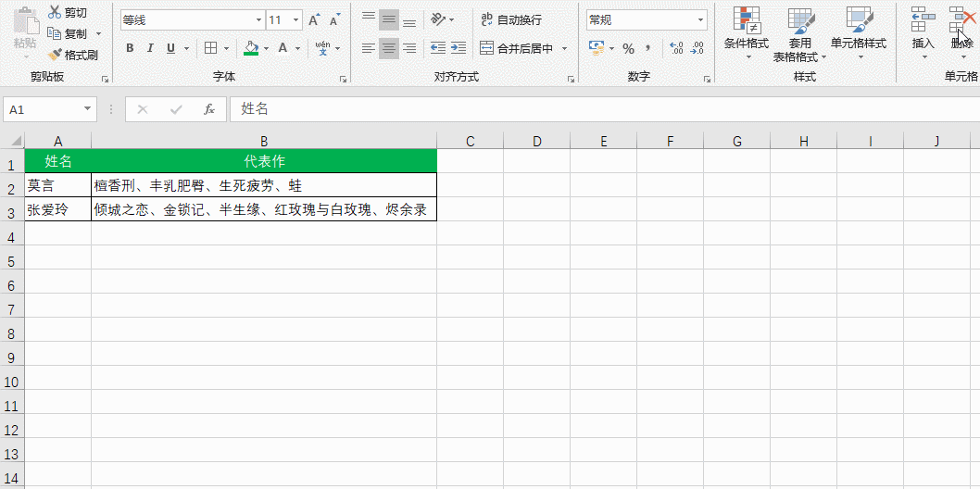Click the Cut (剪切) scissors button
Image resolution: width=980 pixels, height=489 pixels.
(x=69, y=12)
